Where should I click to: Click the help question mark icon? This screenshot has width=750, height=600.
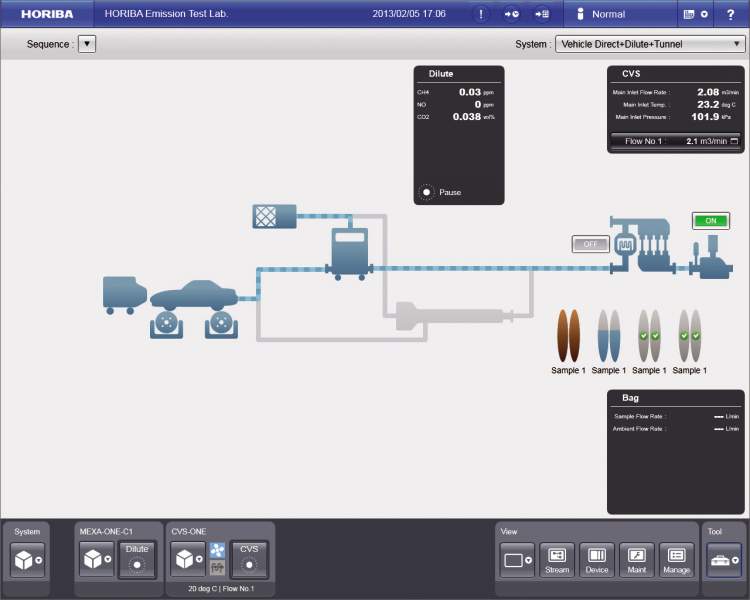730,14
